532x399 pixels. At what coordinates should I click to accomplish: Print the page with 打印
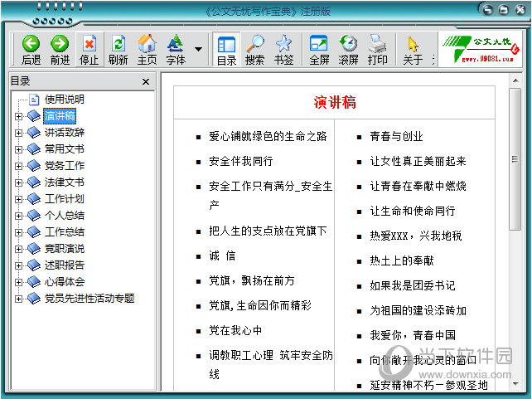coord(377,50)
